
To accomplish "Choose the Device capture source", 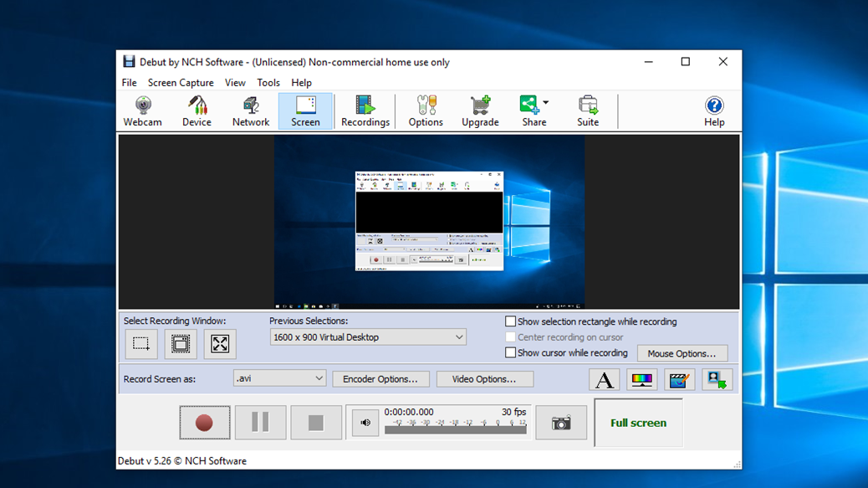I will pyautogui.click(x=197, y=111).
